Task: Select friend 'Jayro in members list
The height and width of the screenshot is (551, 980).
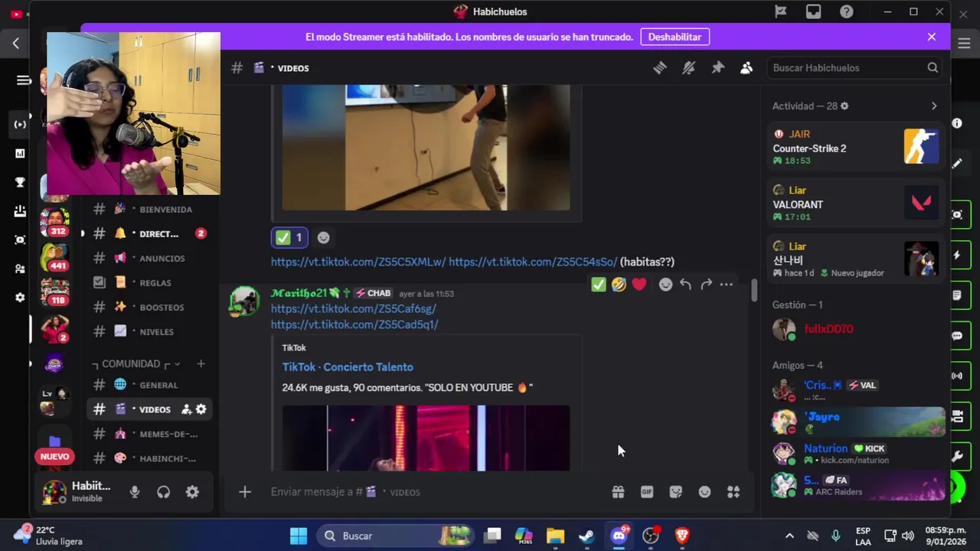Action: point(856,422)
